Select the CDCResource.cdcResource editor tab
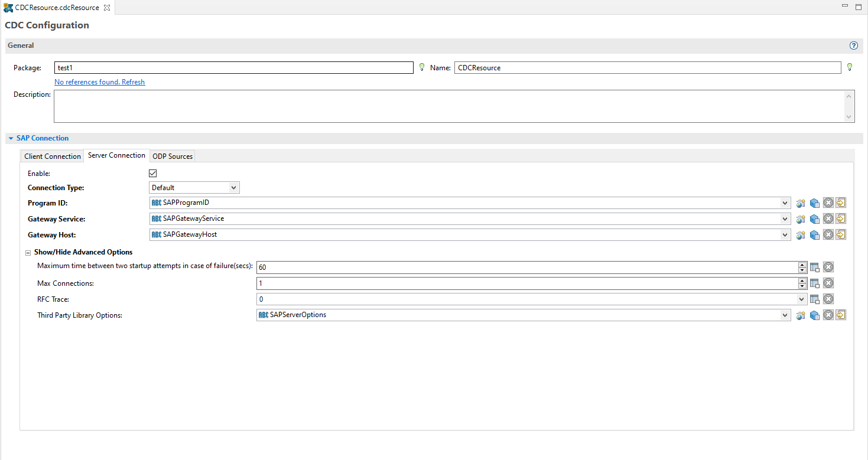 click(x=57, y=8)
